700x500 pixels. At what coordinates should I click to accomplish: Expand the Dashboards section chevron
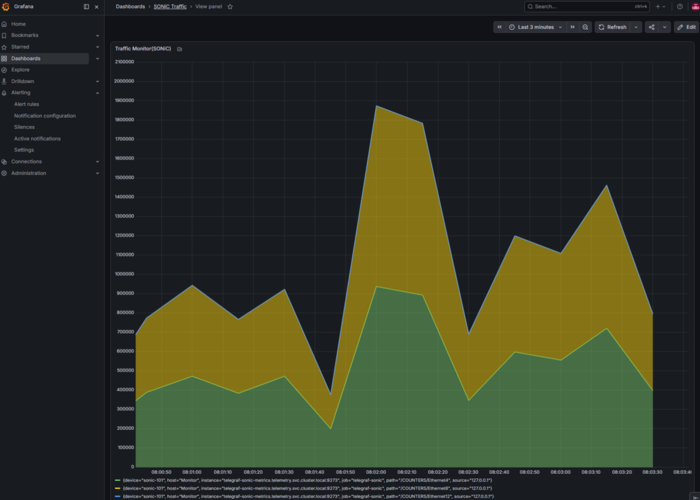point(97,58)
